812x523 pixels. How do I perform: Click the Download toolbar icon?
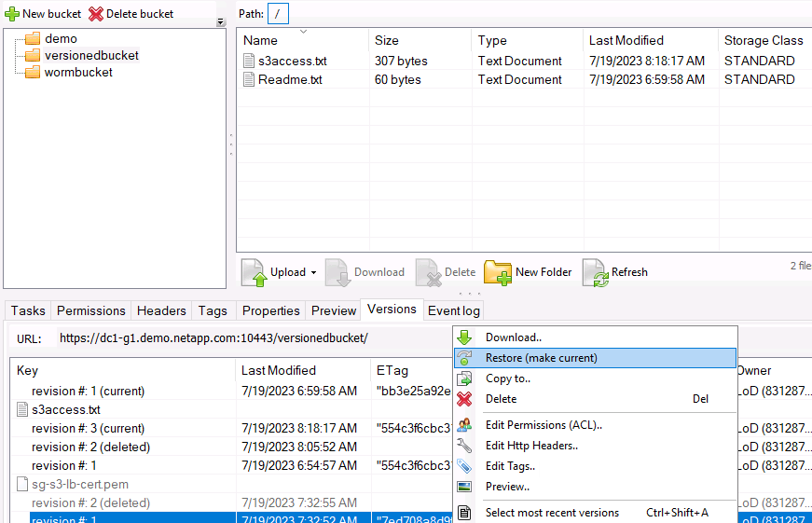coord(338,272)
